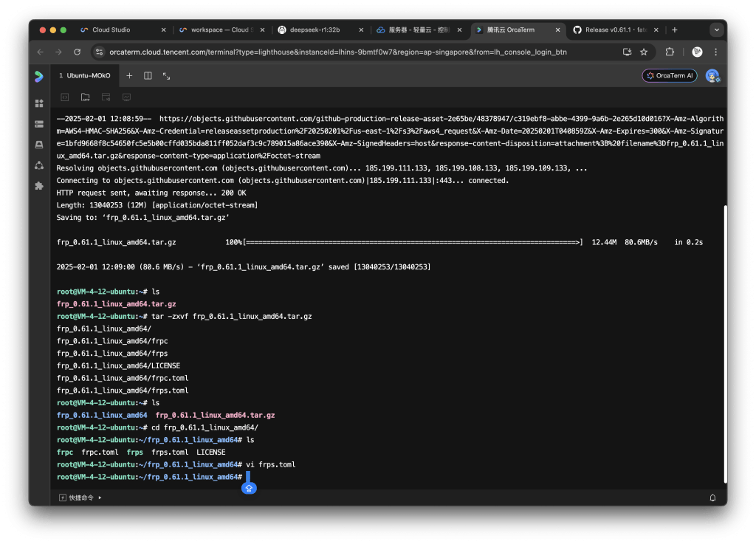
Task: Open the server list icon in the sidebar
Action: coord(39,124)
